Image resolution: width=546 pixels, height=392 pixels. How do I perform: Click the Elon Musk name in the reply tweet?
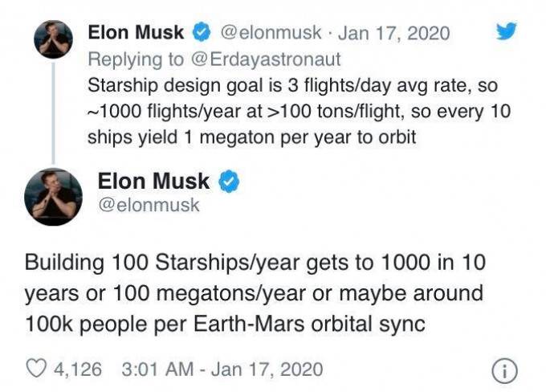click(x=136, y=32)
